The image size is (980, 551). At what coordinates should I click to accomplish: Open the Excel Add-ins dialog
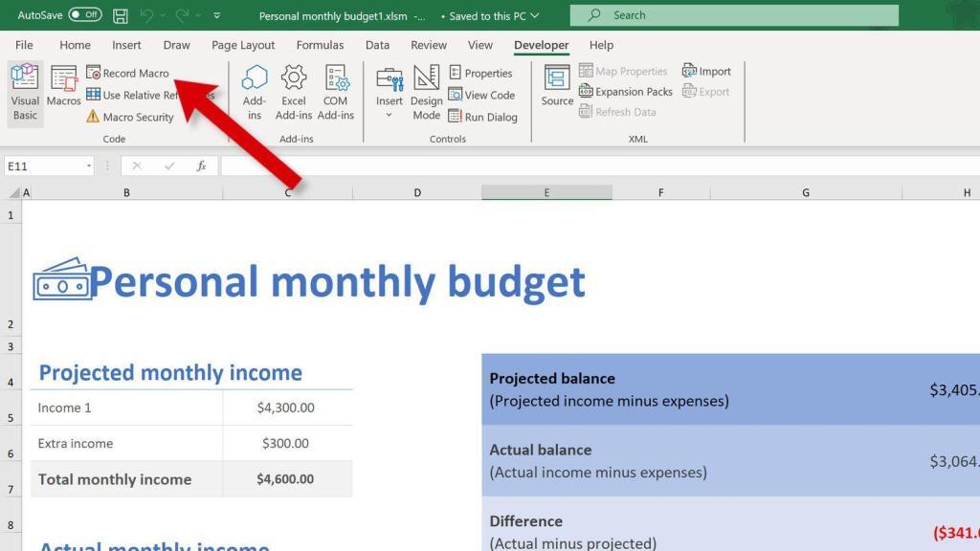(294, 93)
